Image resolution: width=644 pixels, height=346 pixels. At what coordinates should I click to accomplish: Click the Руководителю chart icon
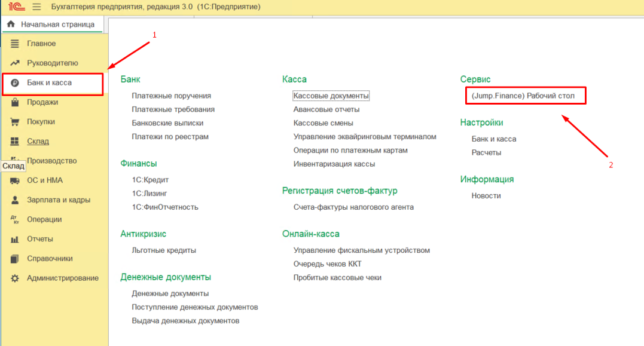[x=15, y=63]
